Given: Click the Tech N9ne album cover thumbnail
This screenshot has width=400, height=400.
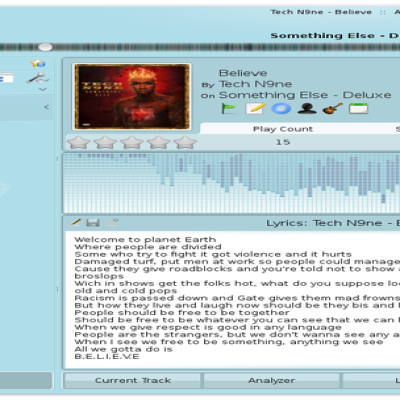Looking at the screenshot, I should pyautogui.click(x=132, y=96).
